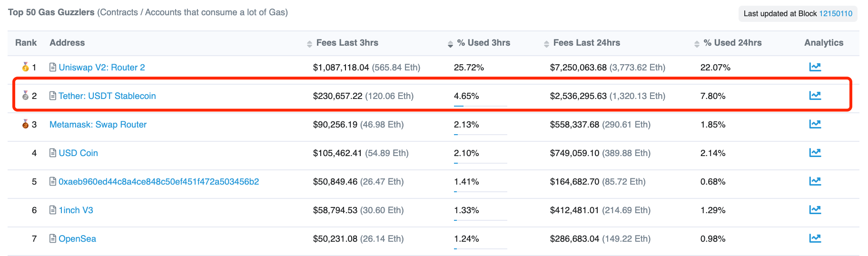Select the $105,462.41 fees value

tap(337, 153)
